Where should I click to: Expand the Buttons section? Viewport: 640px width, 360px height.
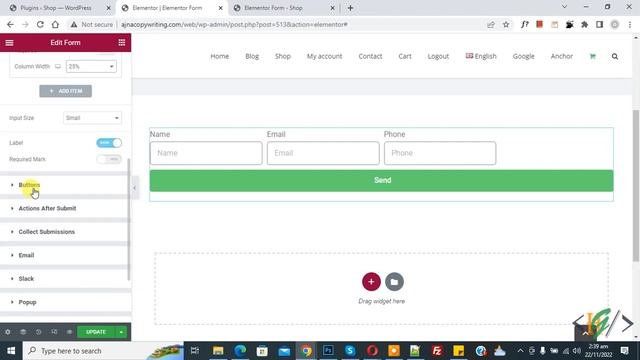click(x=65, y=185)
